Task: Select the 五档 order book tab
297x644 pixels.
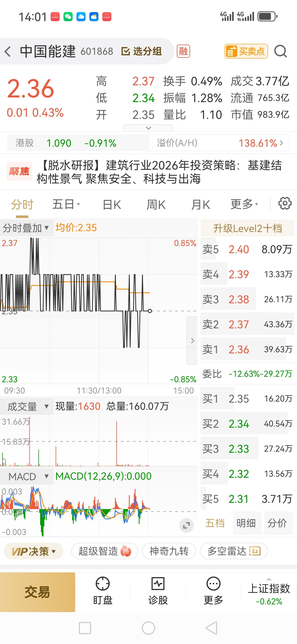Action: coord(215,523)
